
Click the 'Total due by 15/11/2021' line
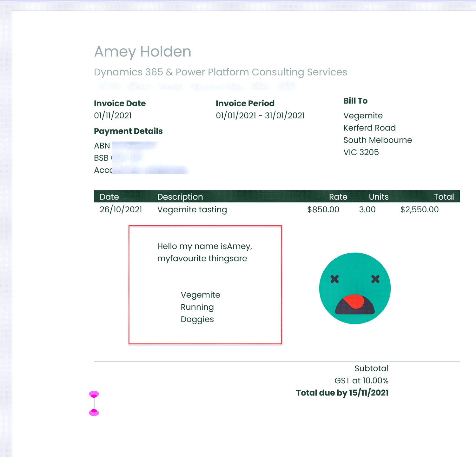click(342, 393)
